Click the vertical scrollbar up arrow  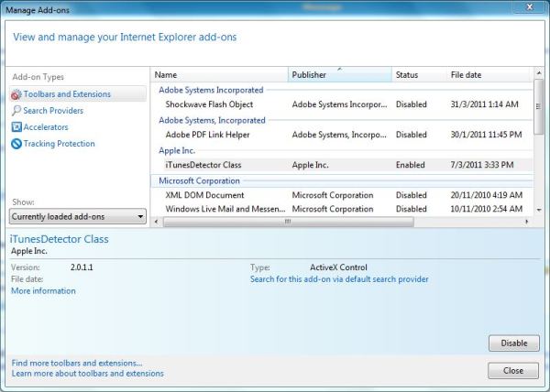(539, 73)
